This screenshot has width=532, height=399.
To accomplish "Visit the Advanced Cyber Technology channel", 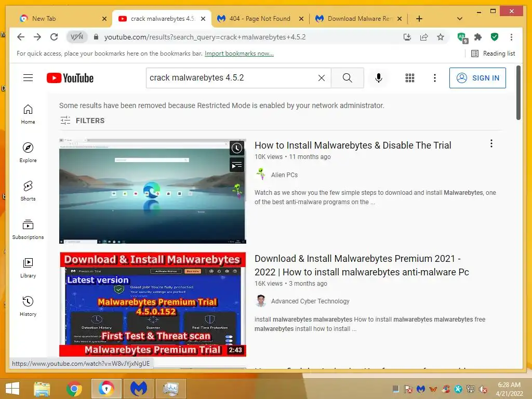I will pyautogui.click(x=310, y=301).
